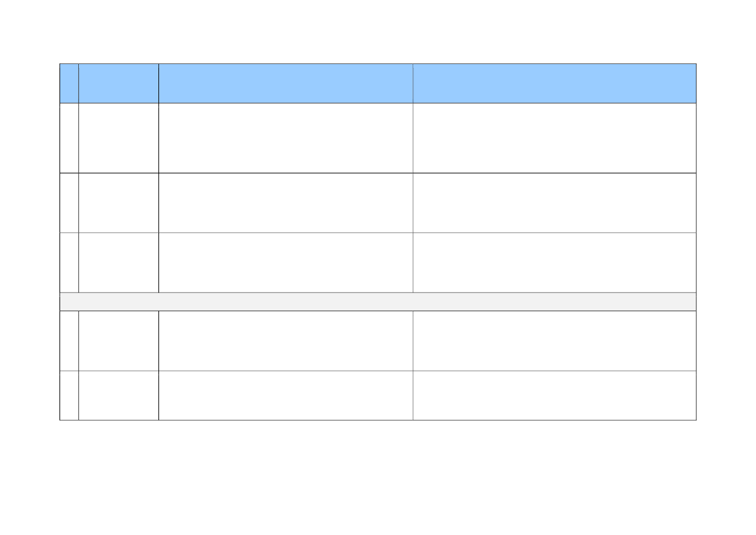Click first body row, third column cell

pos(285,138)
